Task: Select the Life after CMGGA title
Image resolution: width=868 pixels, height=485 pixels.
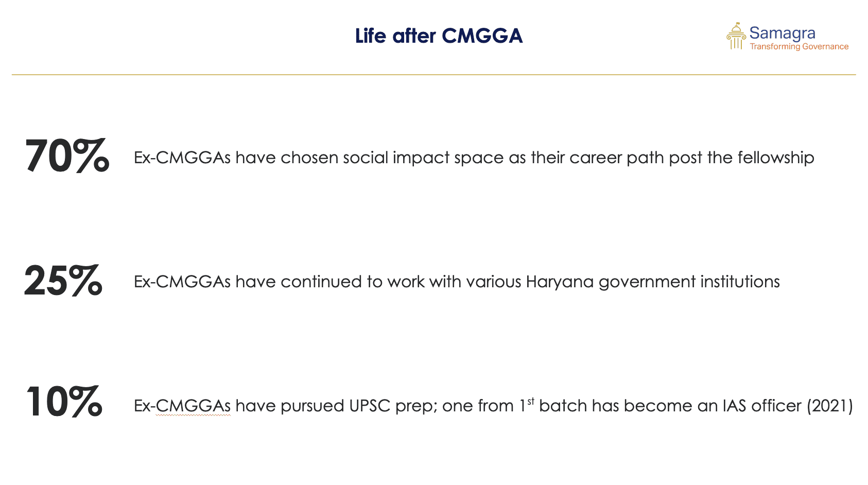Action: click(439, 36)
